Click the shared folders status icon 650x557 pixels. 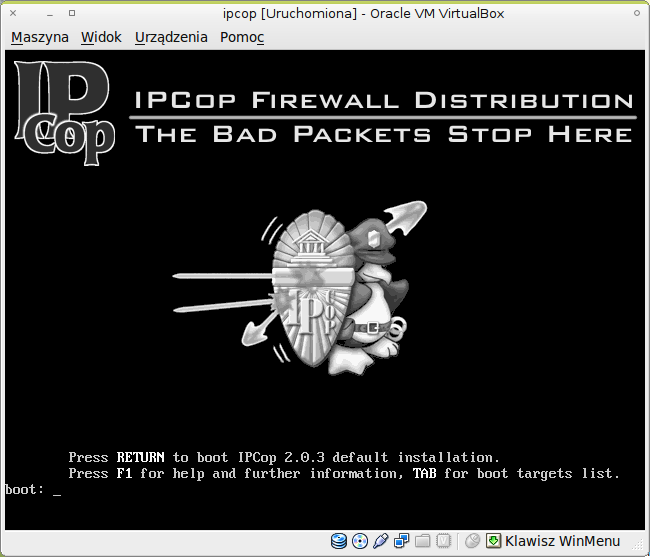coord(423,542)
